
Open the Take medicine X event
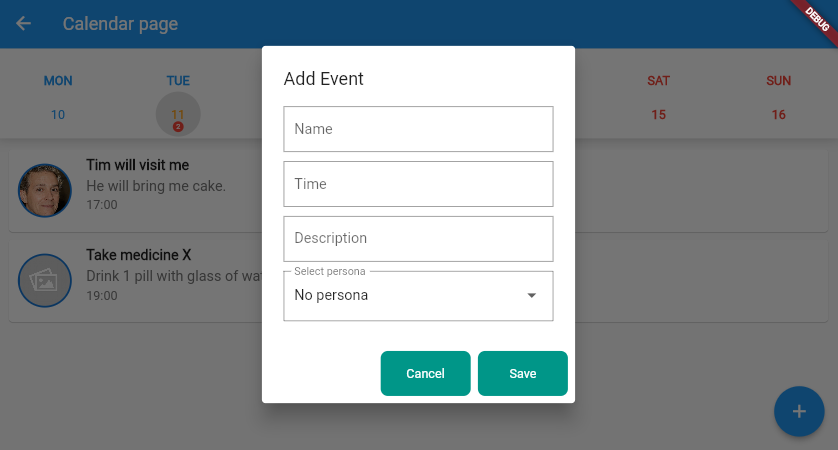point(418,281)
